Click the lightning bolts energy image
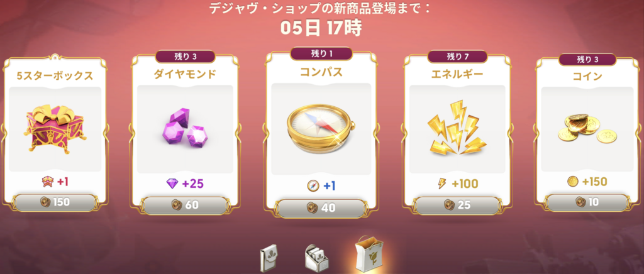The height and width of the screenshot is (274, 644). pos(457,128)
